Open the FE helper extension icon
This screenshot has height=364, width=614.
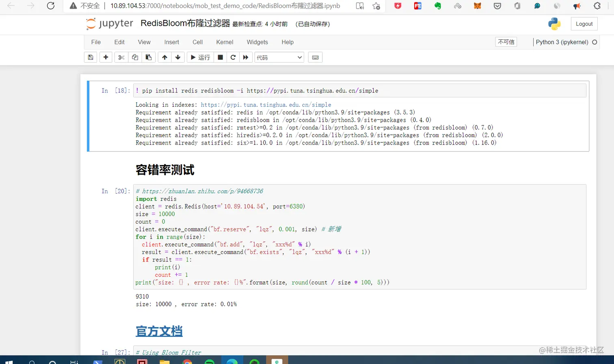[x=417, y=6]
